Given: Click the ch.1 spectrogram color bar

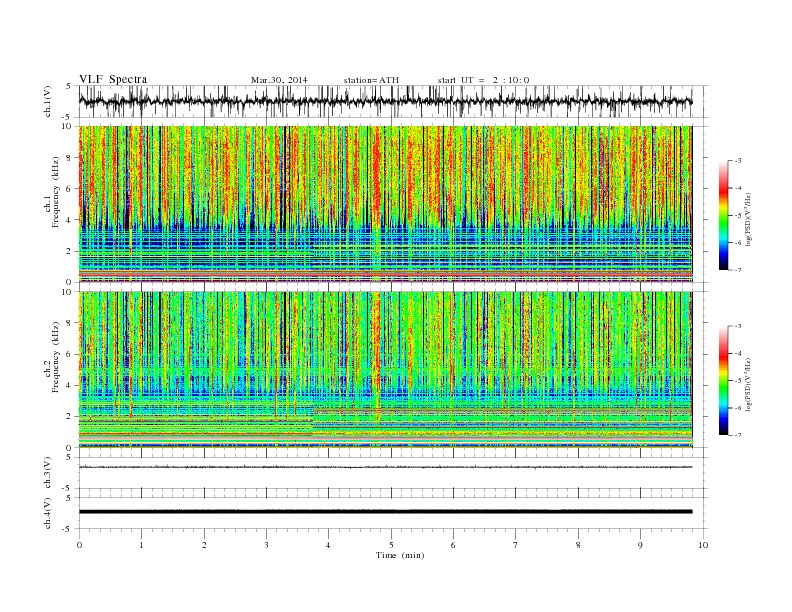Looking at the screenshot, I should pyautogui.click(x=723, y=216).
